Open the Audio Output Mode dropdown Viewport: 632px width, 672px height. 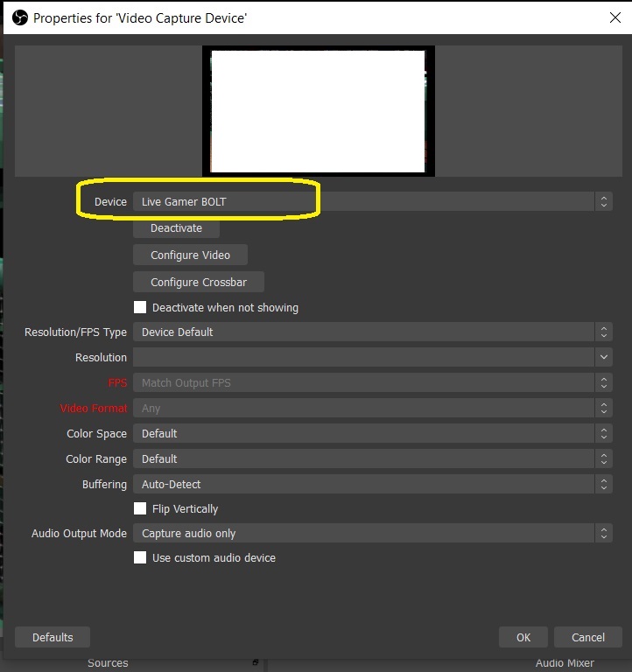373,533
